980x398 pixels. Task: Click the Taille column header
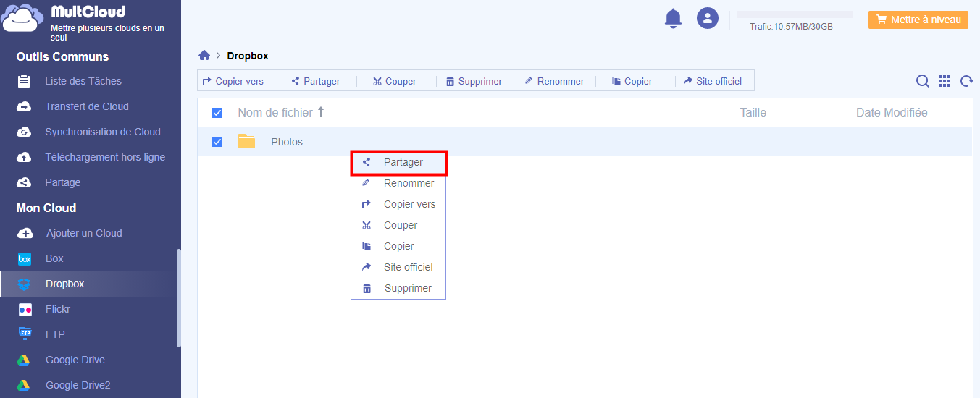pos(753,112)
